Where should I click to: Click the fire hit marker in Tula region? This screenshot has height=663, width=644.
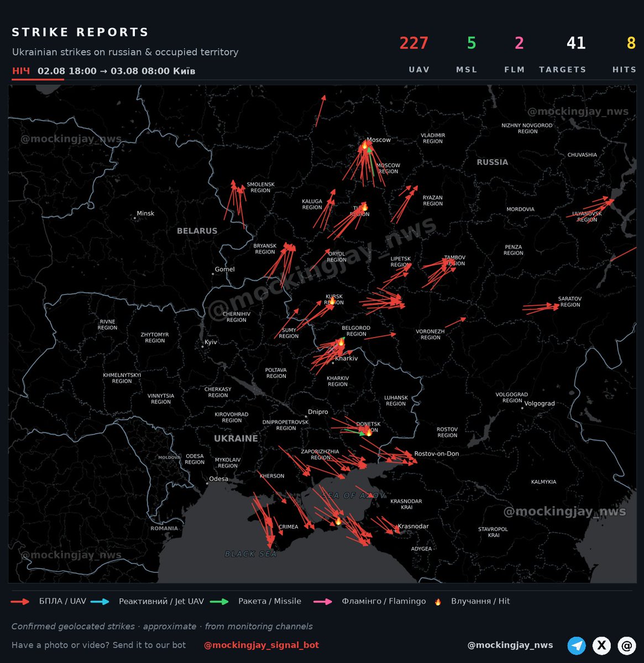pos(364,207)
